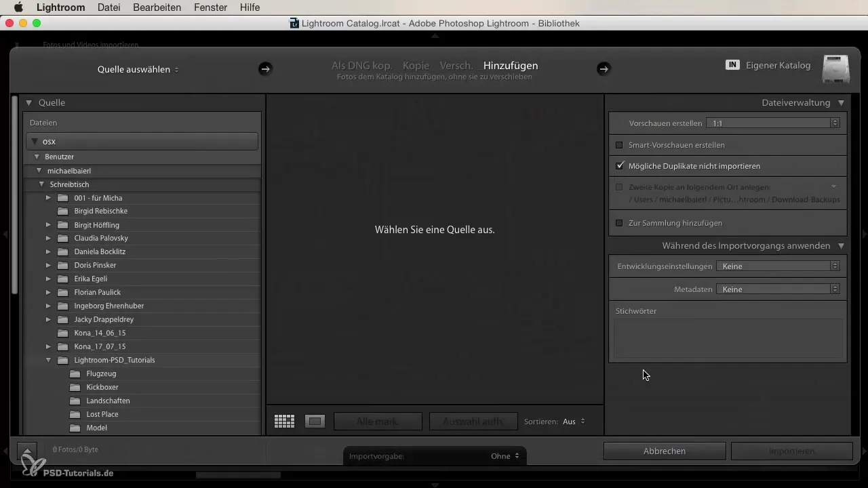The height and width of the screenshot is (488, 868).
Task: Select Doris Pinsker folder row
Action: (142, 265)
